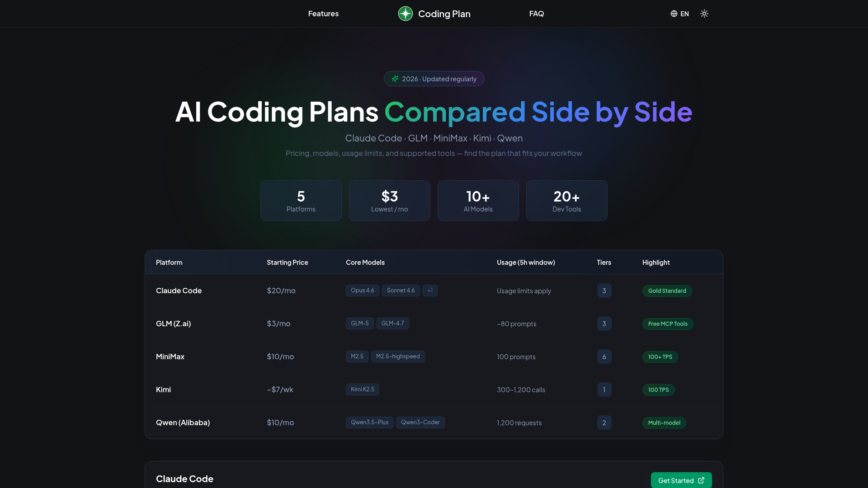Open the FAQ menu item
This screenshot has width=868, height=488.
pyautogui.click(x=537, y=14)
